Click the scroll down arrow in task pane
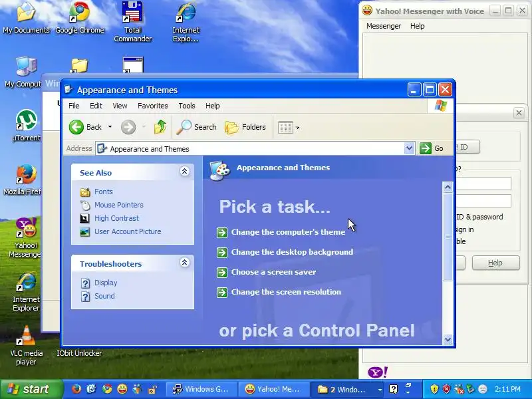532x399 pixels. [x=448, y=339]
